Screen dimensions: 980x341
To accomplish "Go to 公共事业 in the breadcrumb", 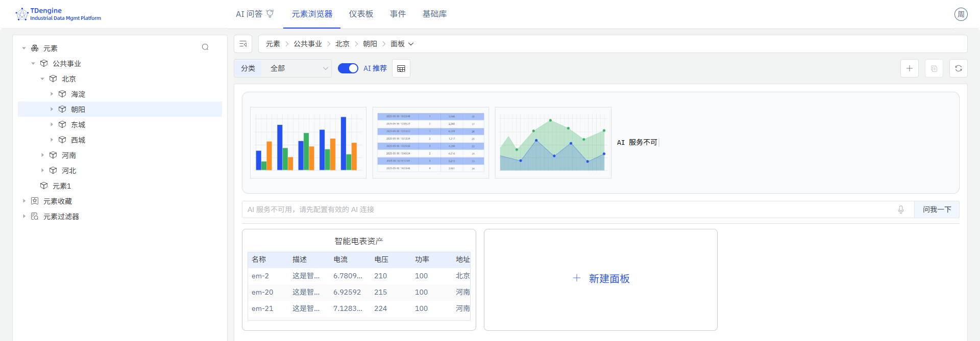I will (x=308, y=44).
